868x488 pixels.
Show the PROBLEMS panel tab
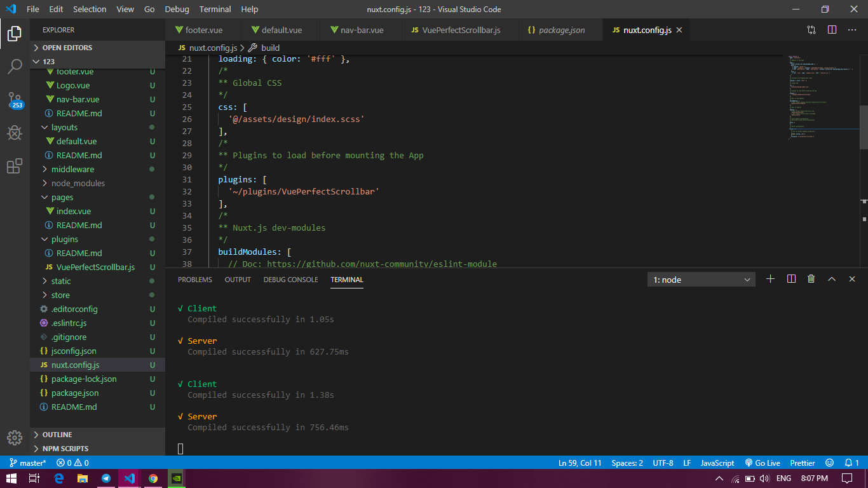tap(195, 280)
